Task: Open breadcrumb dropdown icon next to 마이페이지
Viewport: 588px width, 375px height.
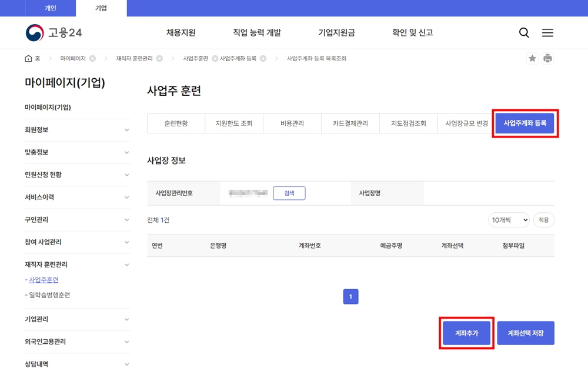Action: [x=92, y=59]
